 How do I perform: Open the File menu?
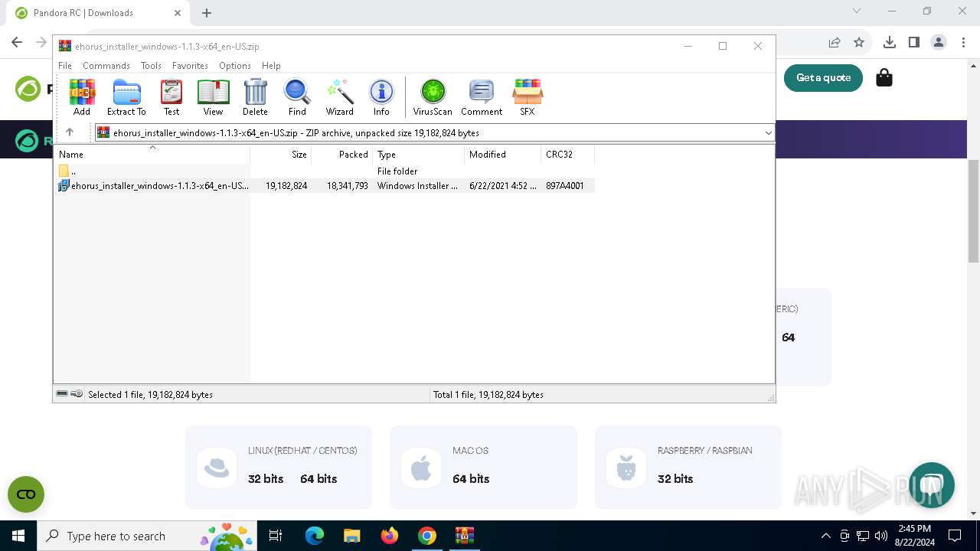pyautogui.click(x=65, y=66)
